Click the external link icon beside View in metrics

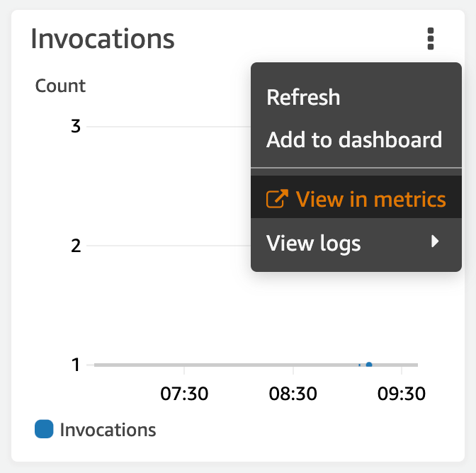[x=276, y=200]
